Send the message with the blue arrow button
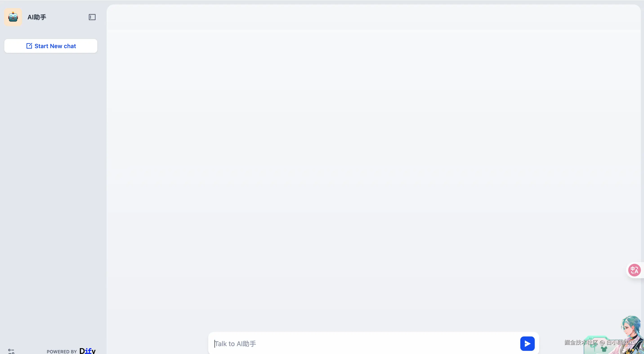The image size is (644, 354). 527,343
